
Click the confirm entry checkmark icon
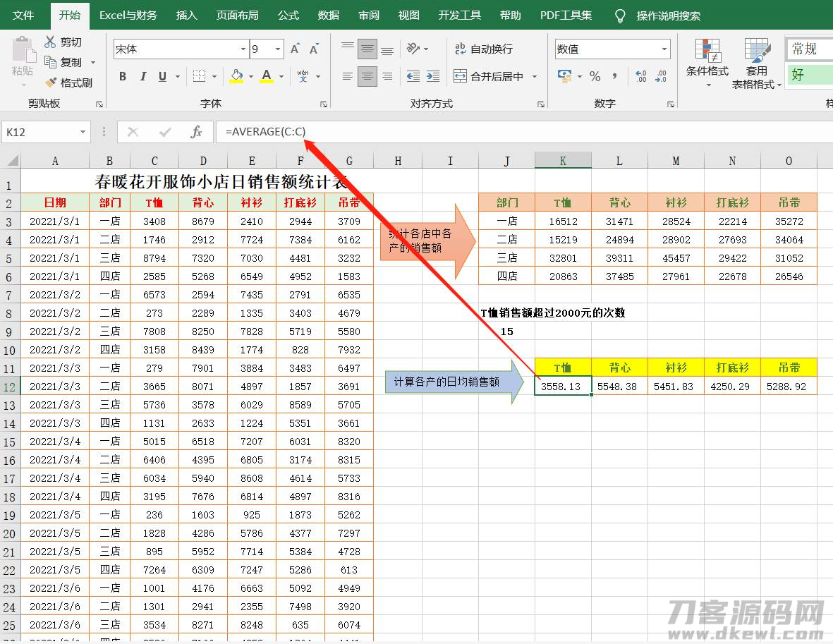(165, 132)
